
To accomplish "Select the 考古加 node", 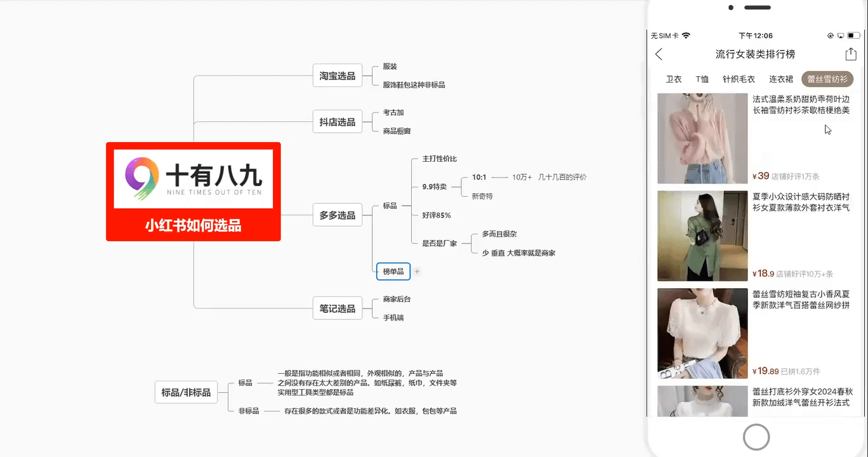I will point(393,112).
